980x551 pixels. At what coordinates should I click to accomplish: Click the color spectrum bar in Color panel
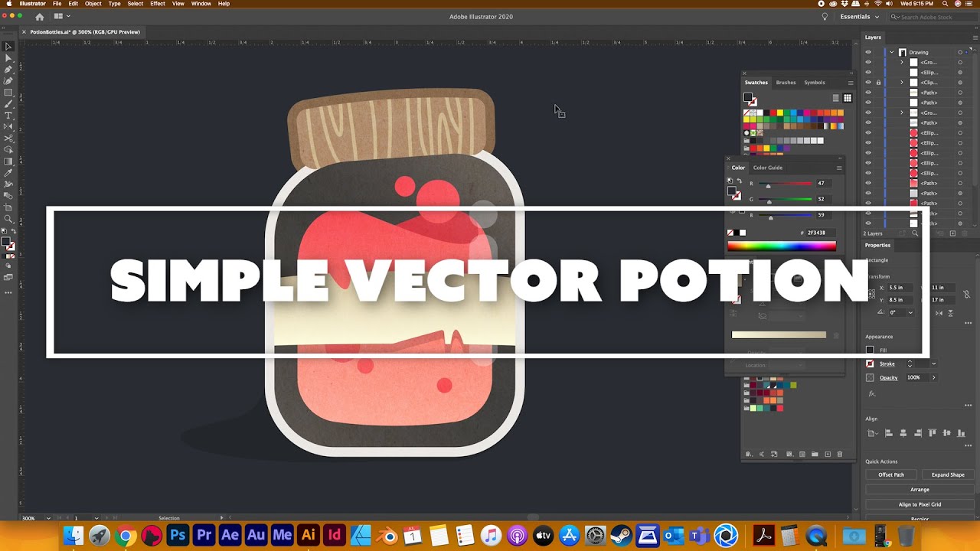tap(782, 246)
